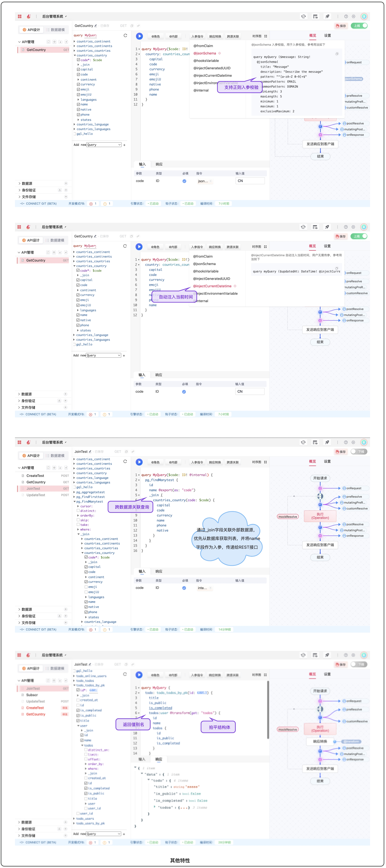
Task: Copy the @injectCurrentDatetime example query
Action: point(336,268)
